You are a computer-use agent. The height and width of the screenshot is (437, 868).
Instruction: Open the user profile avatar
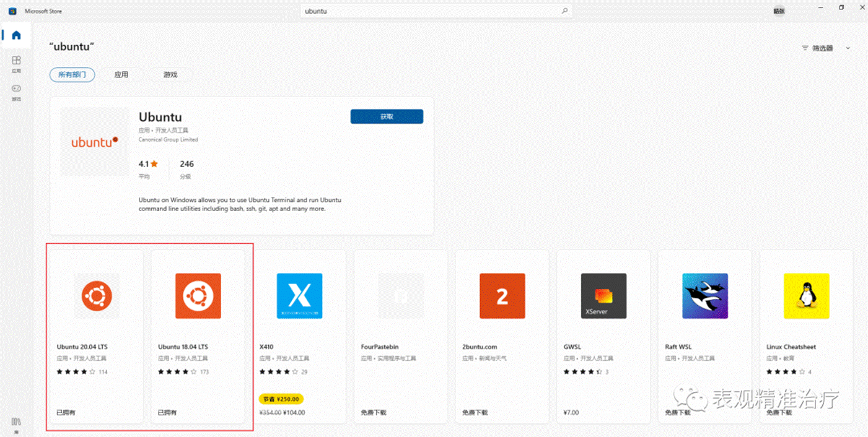coord(779,11)
